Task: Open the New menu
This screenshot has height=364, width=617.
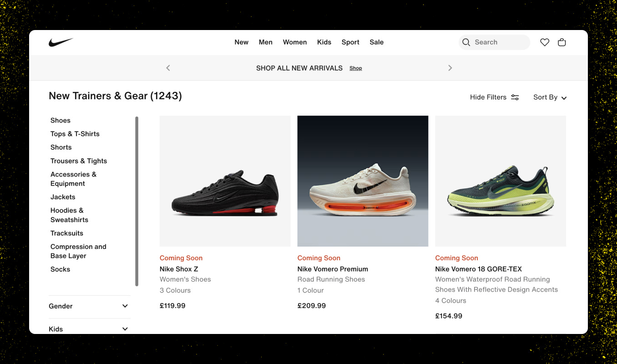Action: 242,42
